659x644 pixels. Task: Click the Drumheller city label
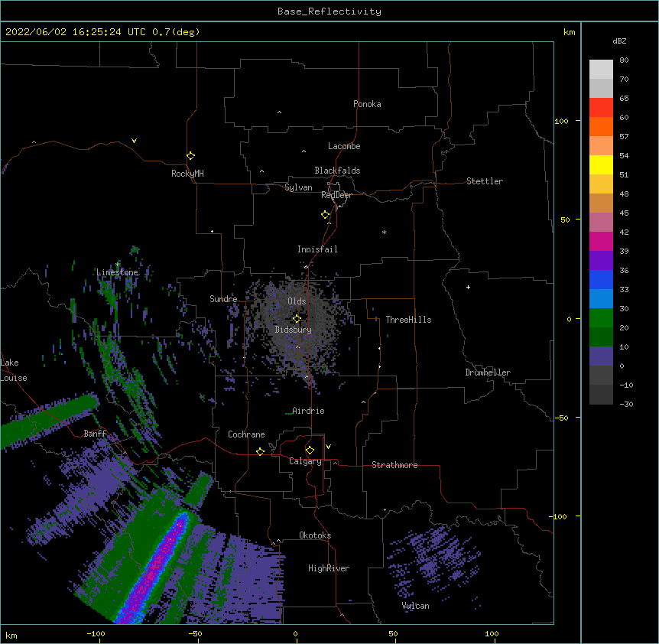pos(488,372)
